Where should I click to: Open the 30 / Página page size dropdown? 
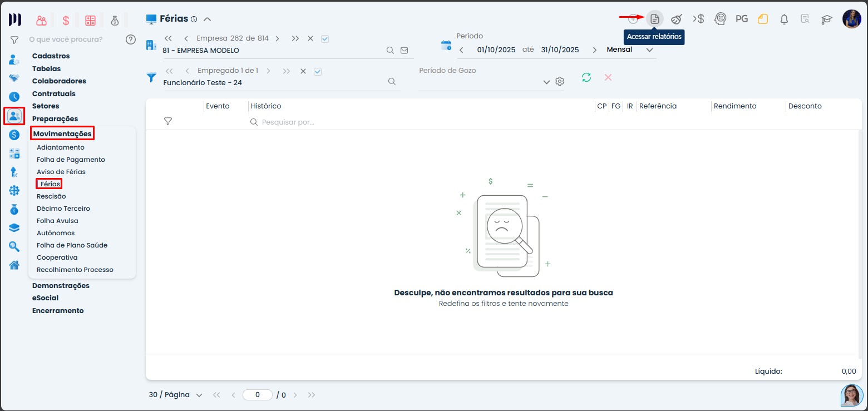(199, 395)
